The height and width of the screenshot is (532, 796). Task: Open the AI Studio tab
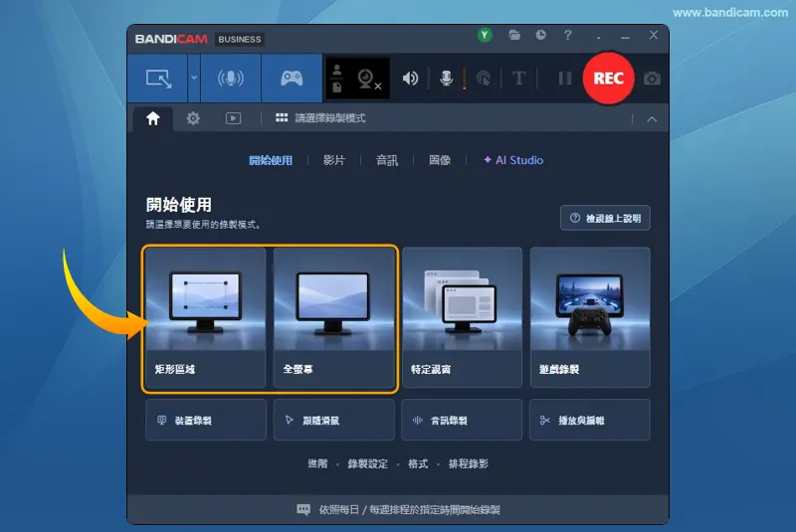click(513, 160)
